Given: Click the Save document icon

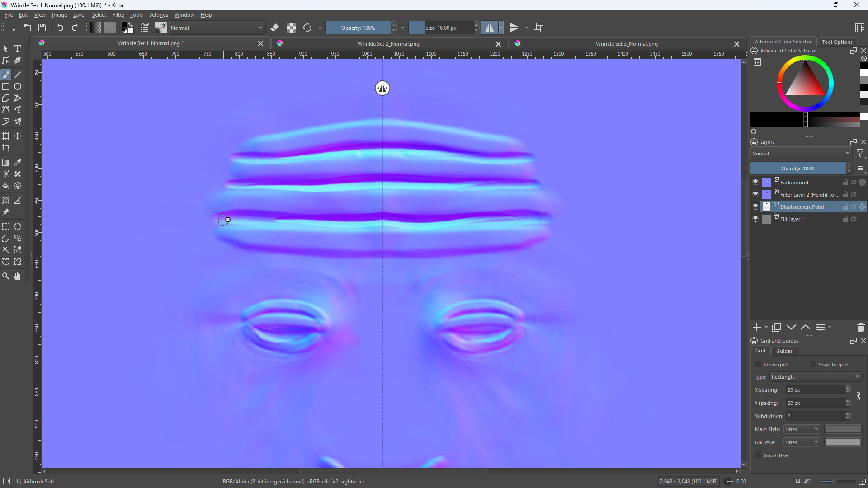Looking at the screenshot, I should click(42, 28).
